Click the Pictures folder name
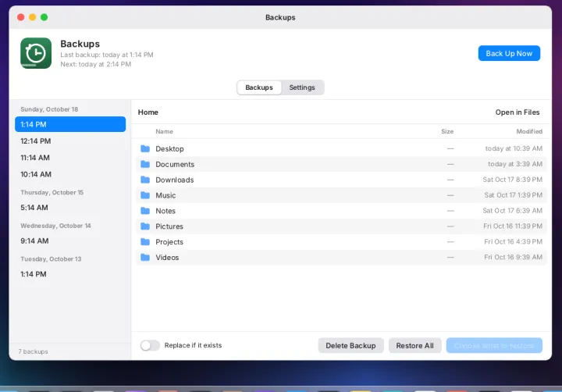 (169, 226)
